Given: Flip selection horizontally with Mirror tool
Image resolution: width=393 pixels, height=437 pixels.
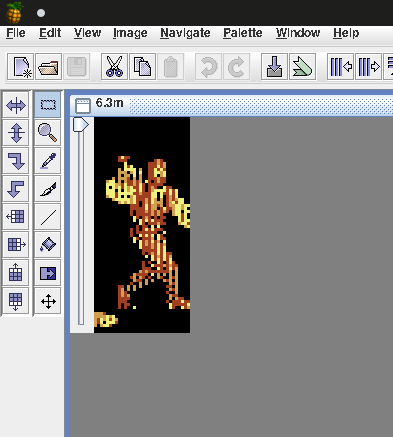Looking at the screenshot, I should coord(16,105).
